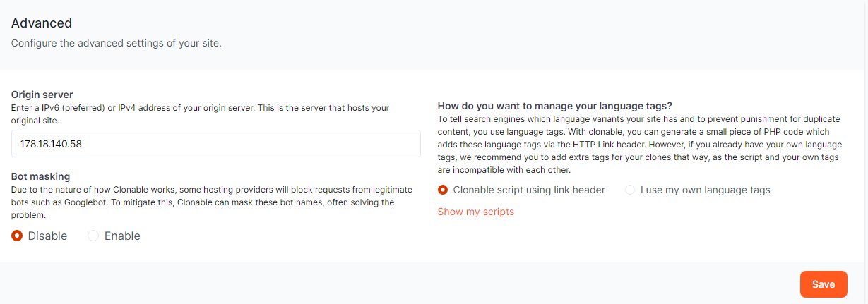Click the 'Enable' label text

[x=122, y=236]
